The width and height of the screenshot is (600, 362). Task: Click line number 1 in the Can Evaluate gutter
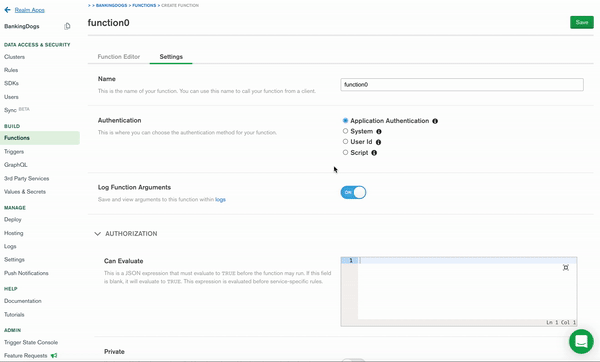click(350, 260)
